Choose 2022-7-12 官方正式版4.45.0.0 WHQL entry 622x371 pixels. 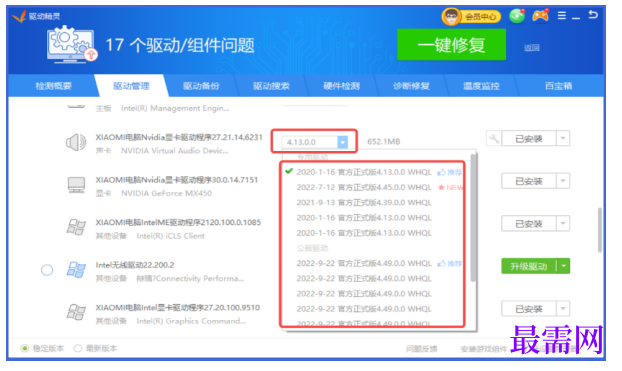(364, 187)
